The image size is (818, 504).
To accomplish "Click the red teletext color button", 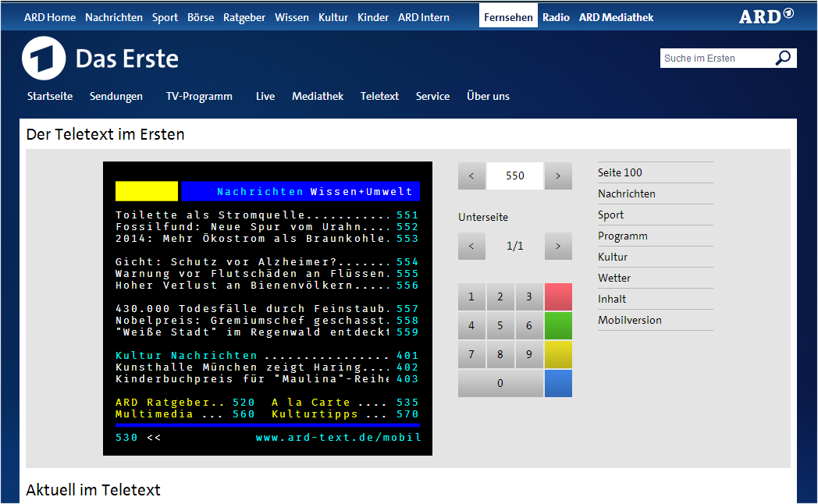I will pos(558,296).
